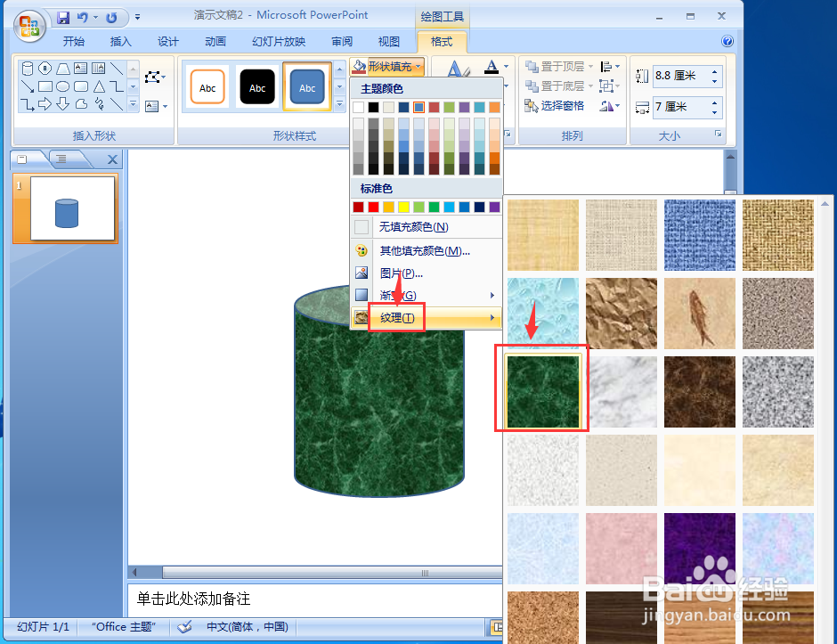Open the Size dialog launcher

pyautogui.click(x=719, y=134)
